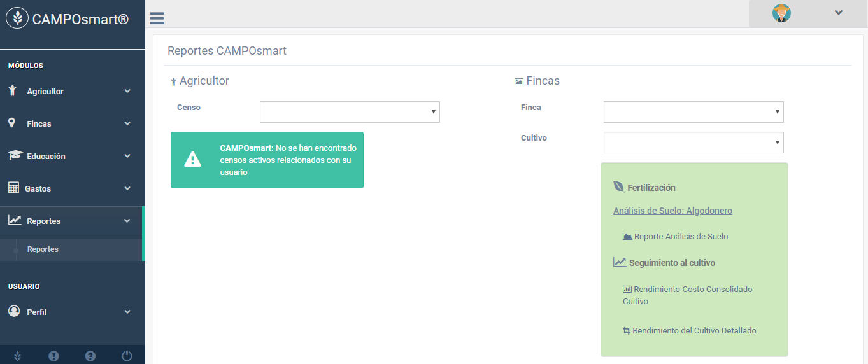Click the Reportes line chart icon in sidebar
This screenshot has width=868, height=364.
tap(15, 220)
